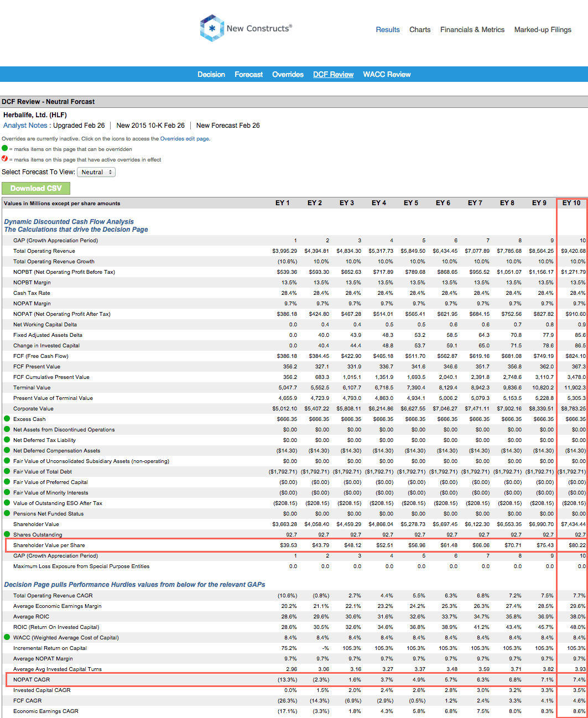Open the Select Forecast To View dropdown
This screenshot has height=718, width=588.
point(96,172)
